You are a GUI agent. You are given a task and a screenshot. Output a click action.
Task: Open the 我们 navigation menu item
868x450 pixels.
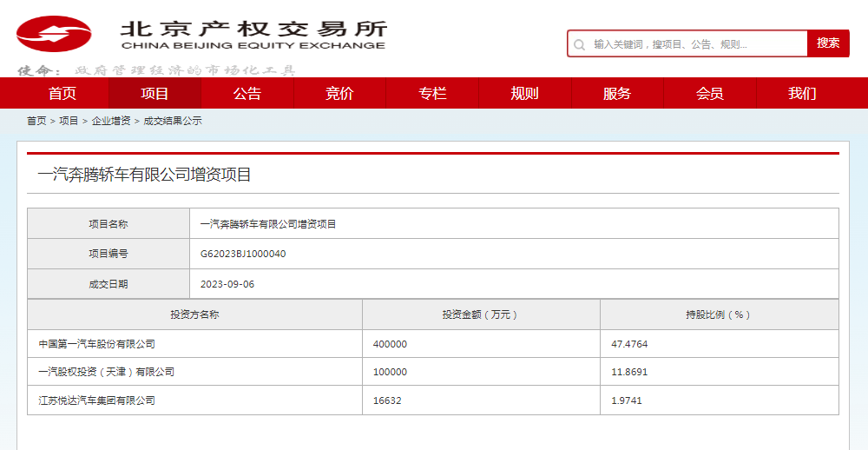pos(802,93)
